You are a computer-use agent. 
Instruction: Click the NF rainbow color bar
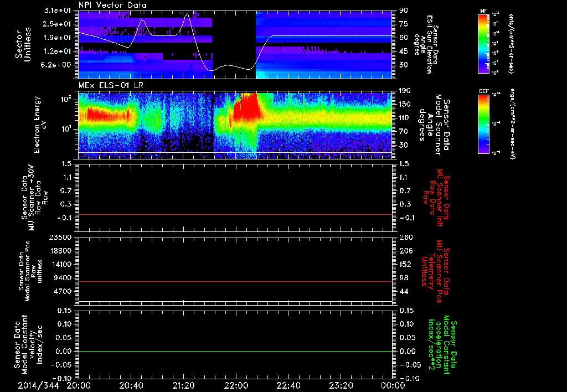[x=483, y=44]
